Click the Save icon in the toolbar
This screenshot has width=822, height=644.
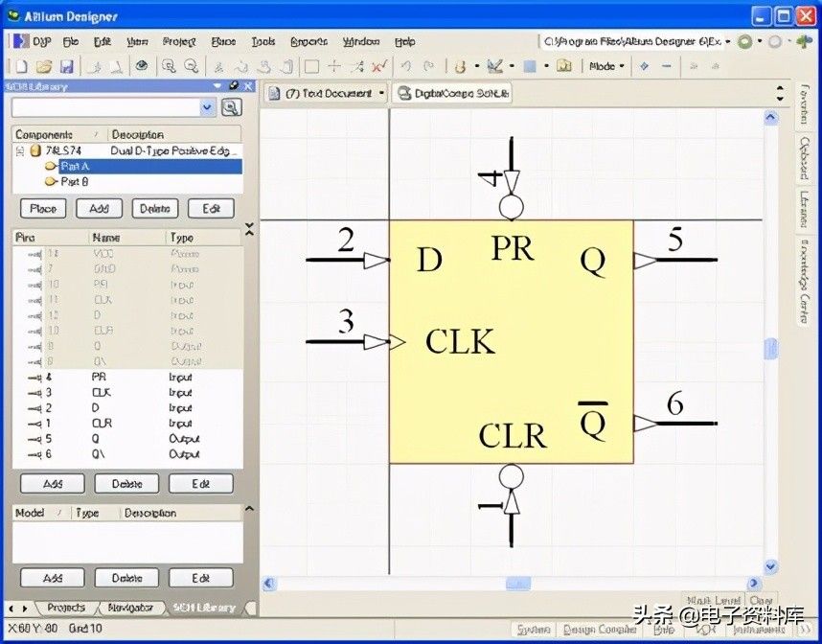pyautogui.click(x=66, y=66)
